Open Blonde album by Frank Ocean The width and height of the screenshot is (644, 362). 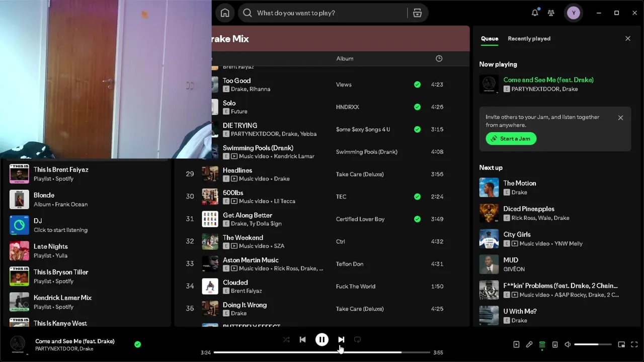pos(87,200)
